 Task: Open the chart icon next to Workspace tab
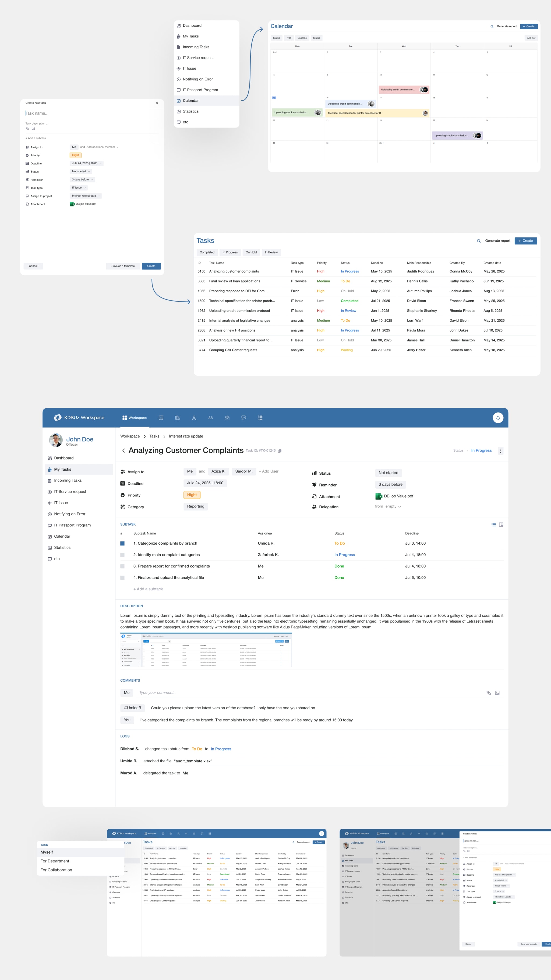(x=161, y=418)
